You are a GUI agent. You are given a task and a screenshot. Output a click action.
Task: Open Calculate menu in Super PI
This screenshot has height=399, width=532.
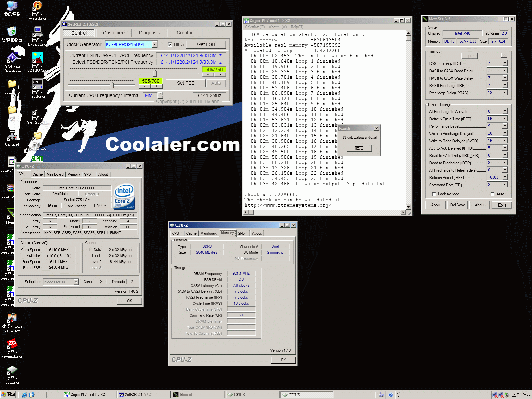pos(254,27)
